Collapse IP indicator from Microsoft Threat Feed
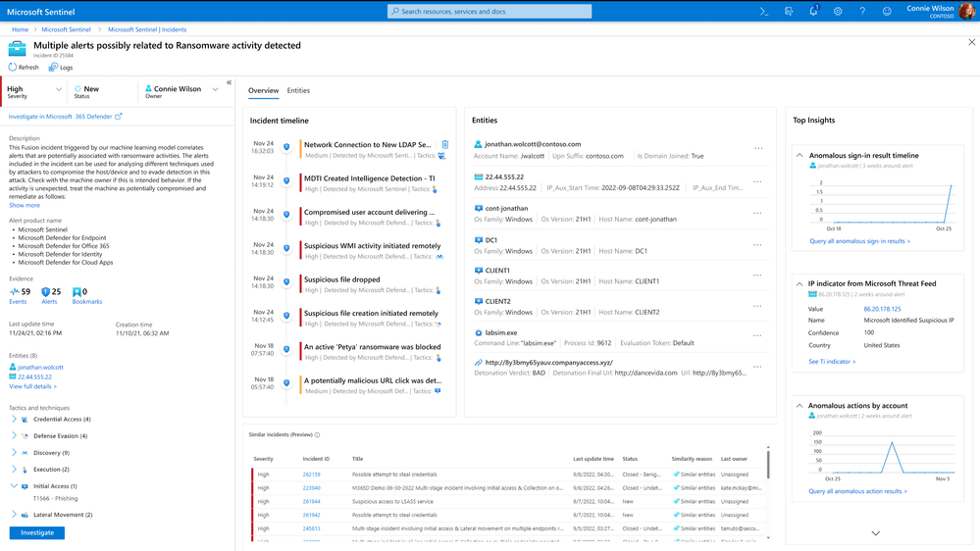 799,283
